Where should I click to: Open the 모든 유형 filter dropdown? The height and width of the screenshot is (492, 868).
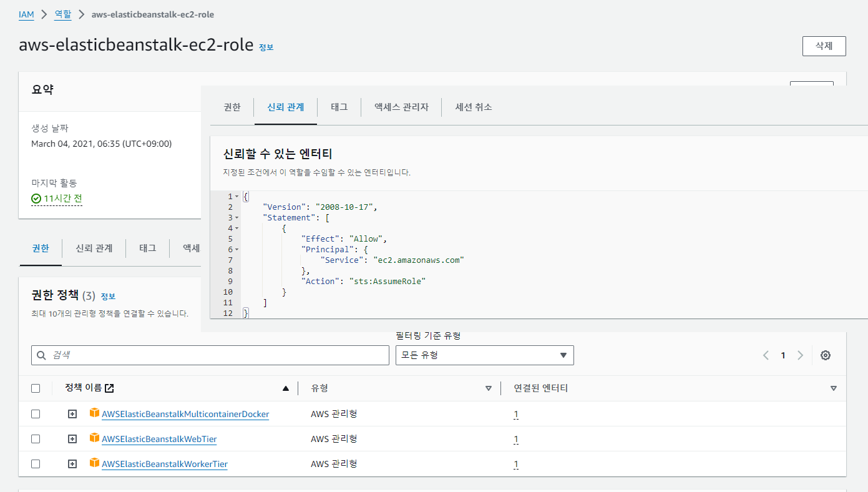click(x=484, y=355)
